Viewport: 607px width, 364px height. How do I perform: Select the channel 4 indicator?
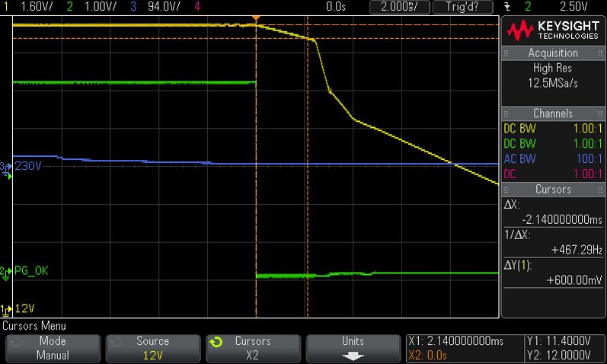pos(197,7)
